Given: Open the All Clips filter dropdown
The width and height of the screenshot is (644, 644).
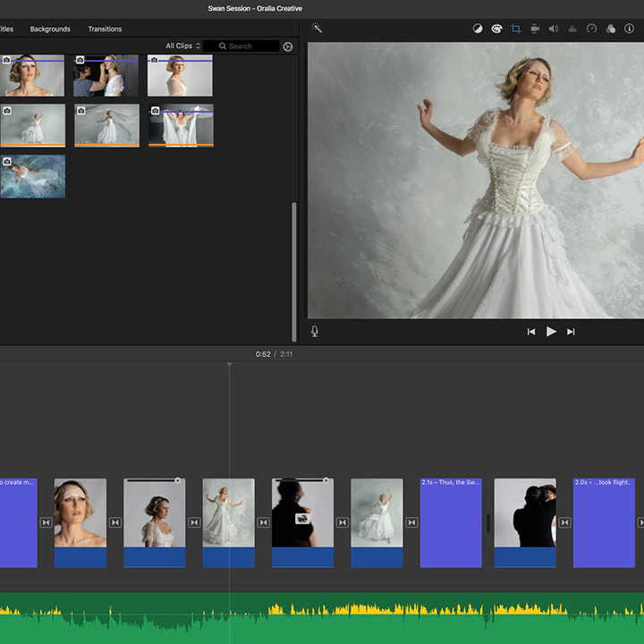Looking at the screenshot, I should 182,46.
